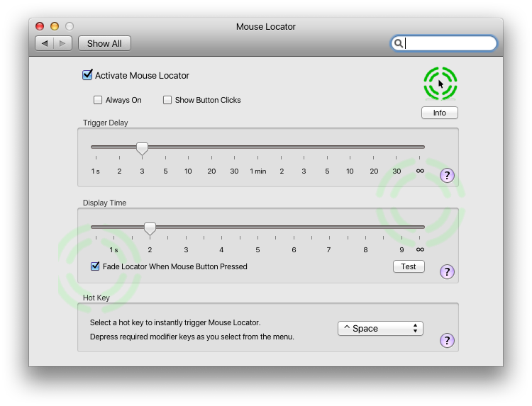Image resolution: width=532 pixels, height=406 pixels.
Task: Set Display Time slider to 5 mark
Action: (257, 227)
